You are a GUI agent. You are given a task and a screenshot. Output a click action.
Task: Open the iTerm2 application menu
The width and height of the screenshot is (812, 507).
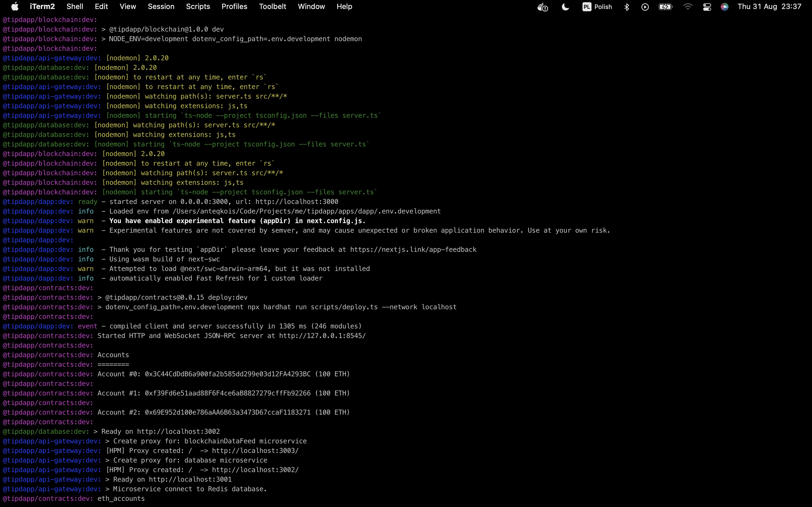click(x=42, y=7)
